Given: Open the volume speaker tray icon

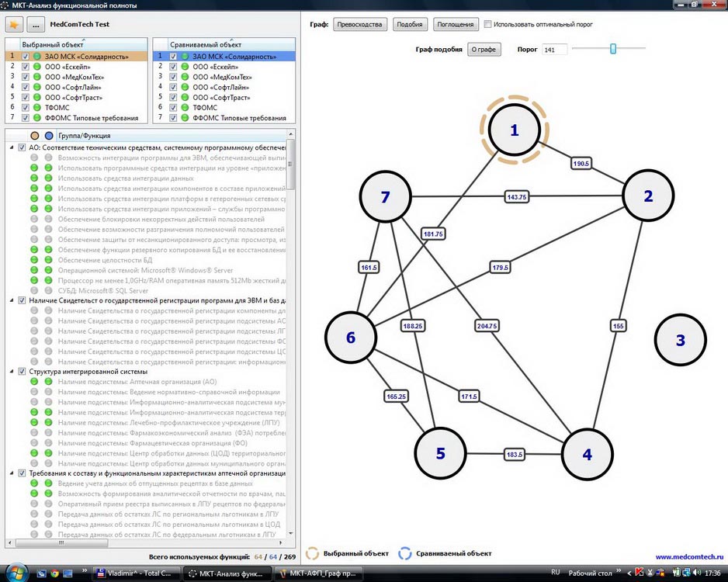Looking at the screenshot, I should pos(697,573).
